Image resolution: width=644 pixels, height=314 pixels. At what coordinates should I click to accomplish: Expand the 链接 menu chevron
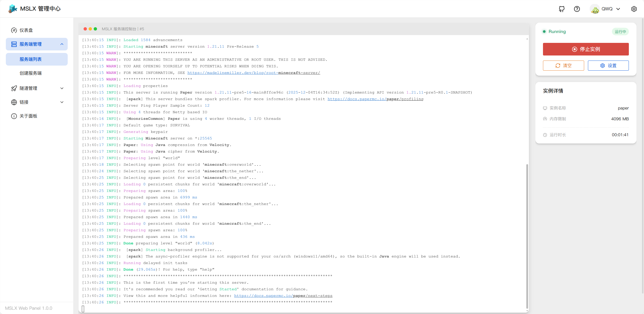[62, 102]
